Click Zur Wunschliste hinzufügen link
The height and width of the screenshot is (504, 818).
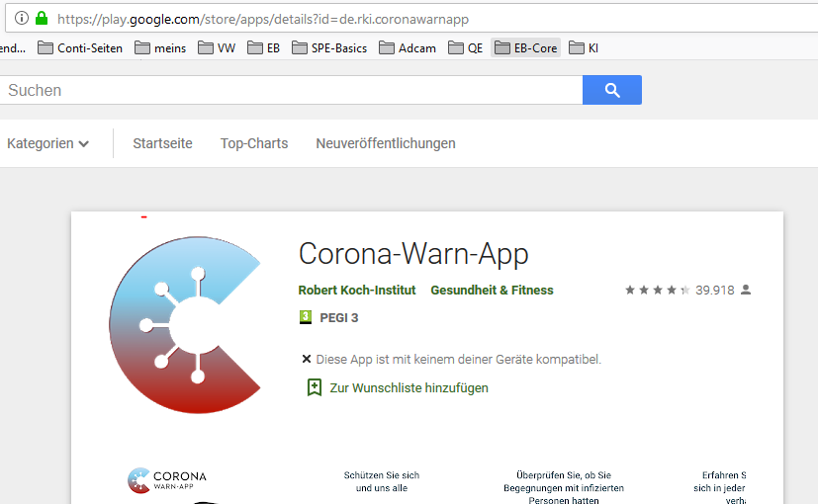(x=409, y=387)
